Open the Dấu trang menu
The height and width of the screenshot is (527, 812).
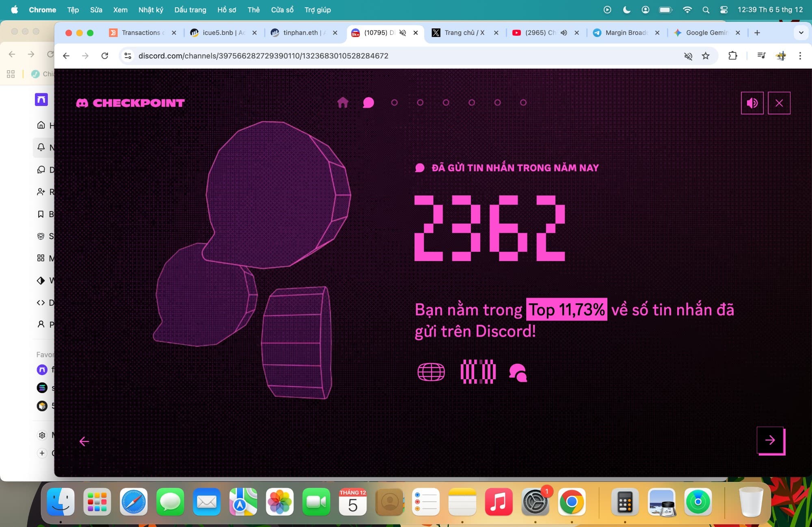190,10
